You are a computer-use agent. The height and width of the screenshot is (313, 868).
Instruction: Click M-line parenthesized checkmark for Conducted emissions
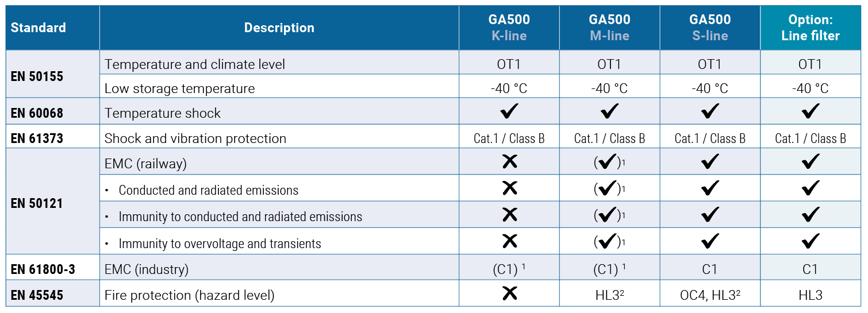609,188
